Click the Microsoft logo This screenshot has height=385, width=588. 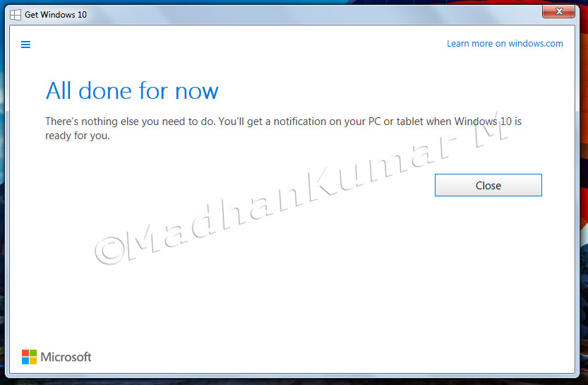56,357
